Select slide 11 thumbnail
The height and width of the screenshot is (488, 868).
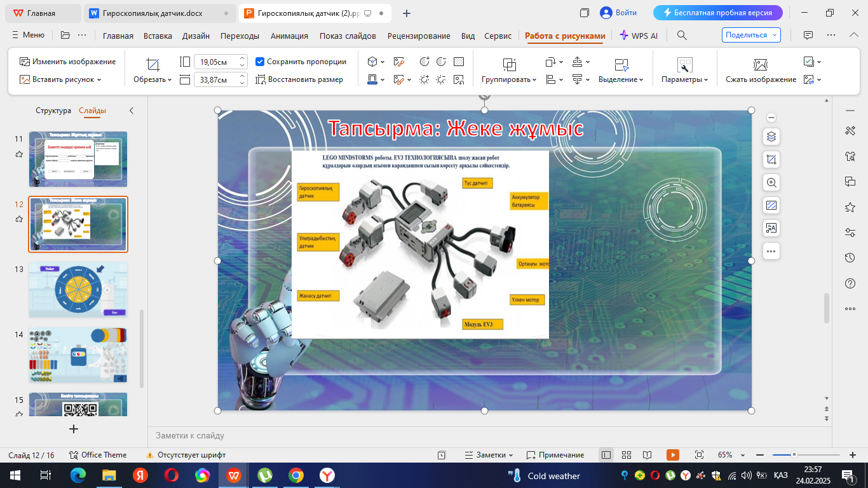coord(78,159)
